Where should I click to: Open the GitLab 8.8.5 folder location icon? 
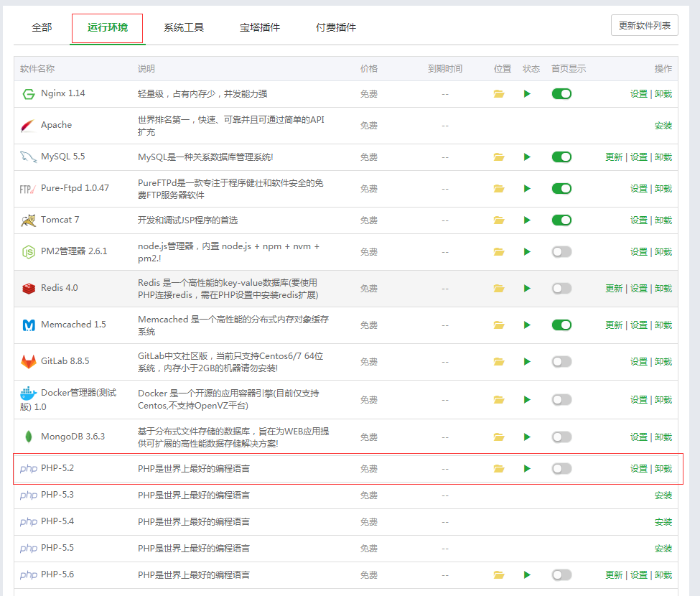coord(499,362)
